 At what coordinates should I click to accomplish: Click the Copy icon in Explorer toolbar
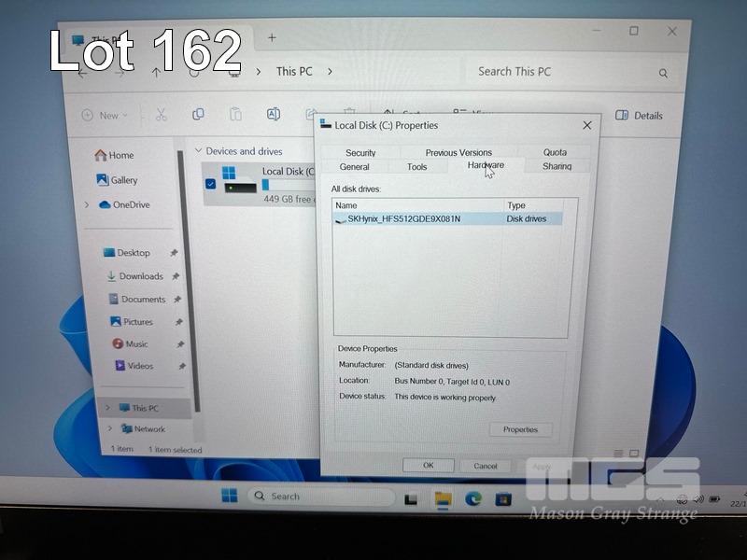click(x=198, y=115)
